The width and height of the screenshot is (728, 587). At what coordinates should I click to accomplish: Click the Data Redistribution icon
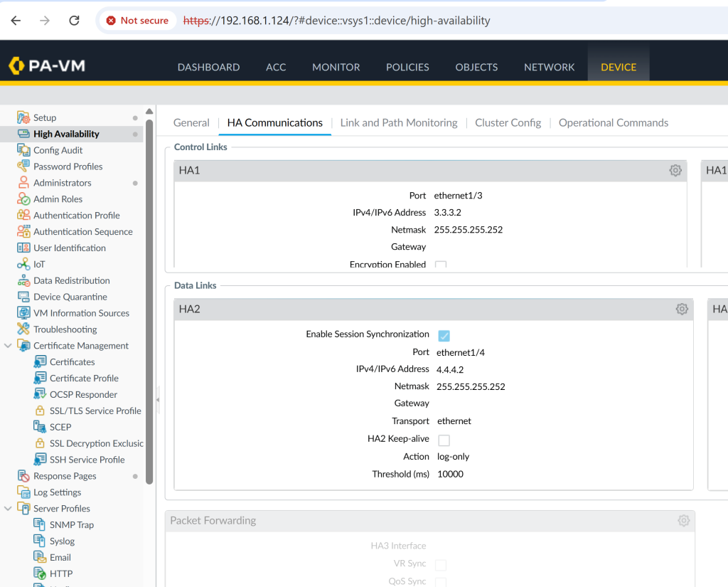click(x=23, y=280)
